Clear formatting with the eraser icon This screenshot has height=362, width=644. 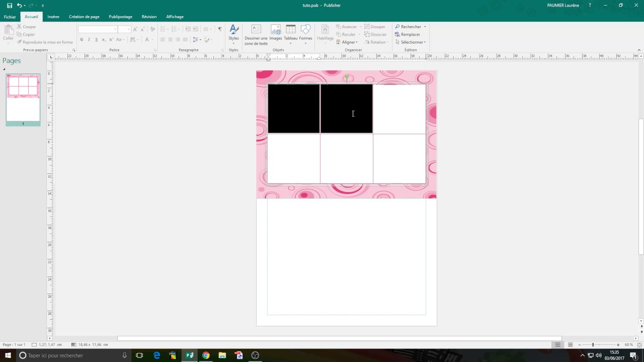tap(152, 29)
